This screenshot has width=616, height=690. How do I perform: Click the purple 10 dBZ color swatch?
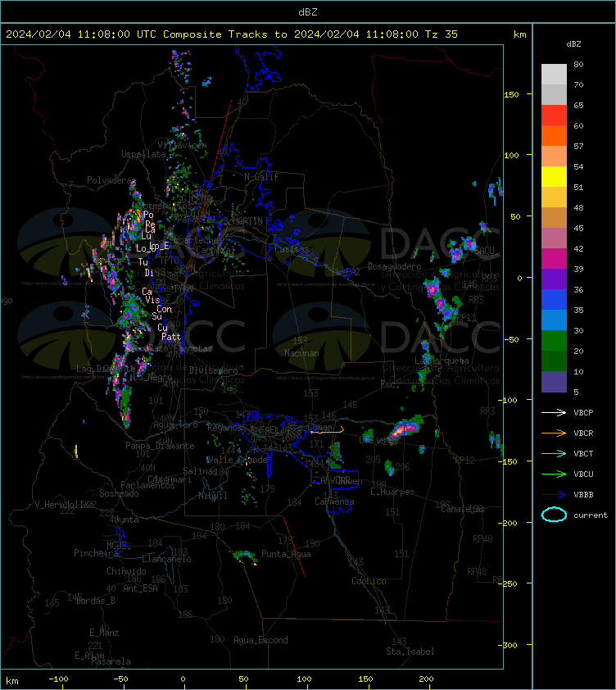click(x=554, y=382)
